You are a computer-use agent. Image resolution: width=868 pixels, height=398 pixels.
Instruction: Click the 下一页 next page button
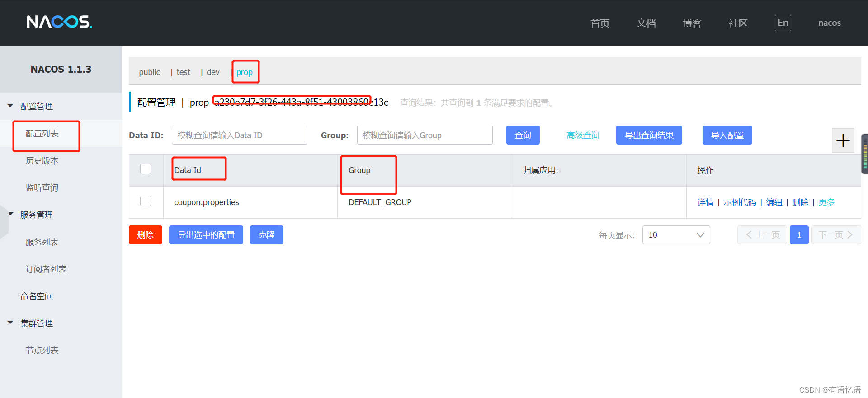[x=836, y=235]
